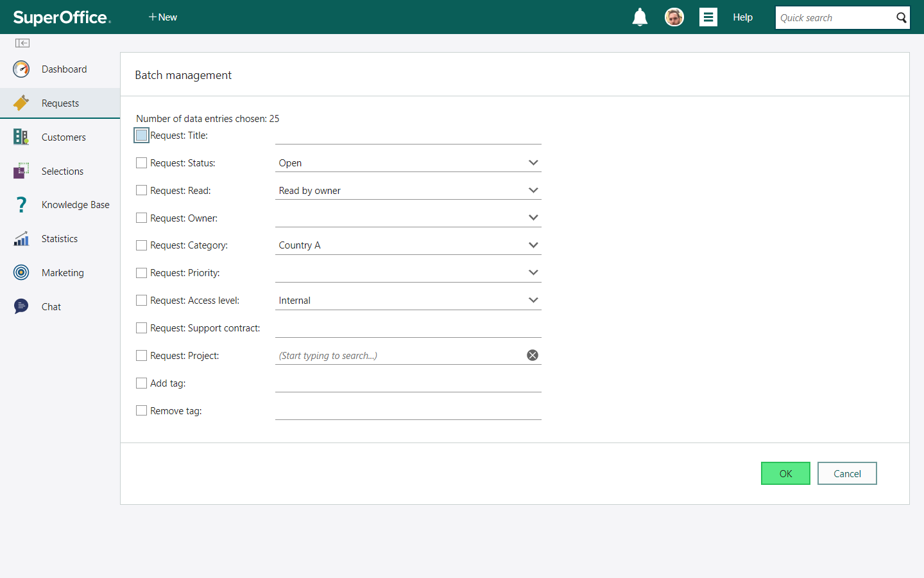Check the Request: Title checkbox
This screenshot has height=578, width=924.
point(142,136)
